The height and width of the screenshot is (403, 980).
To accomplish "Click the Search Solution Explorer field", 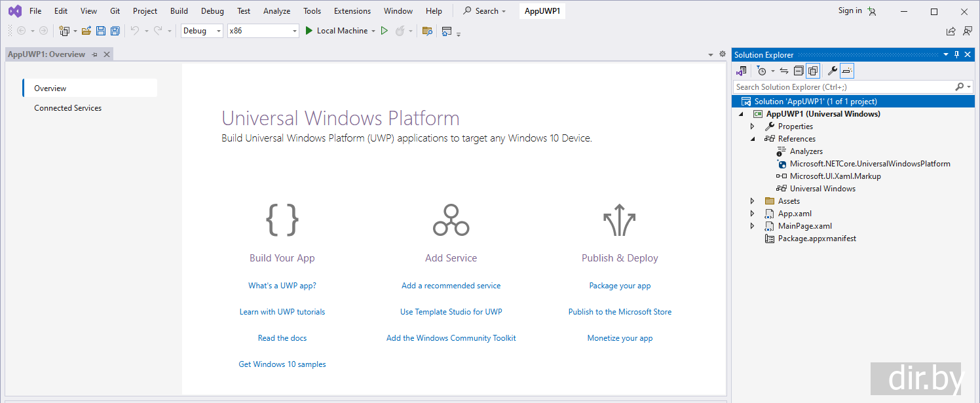I will 844,86.
